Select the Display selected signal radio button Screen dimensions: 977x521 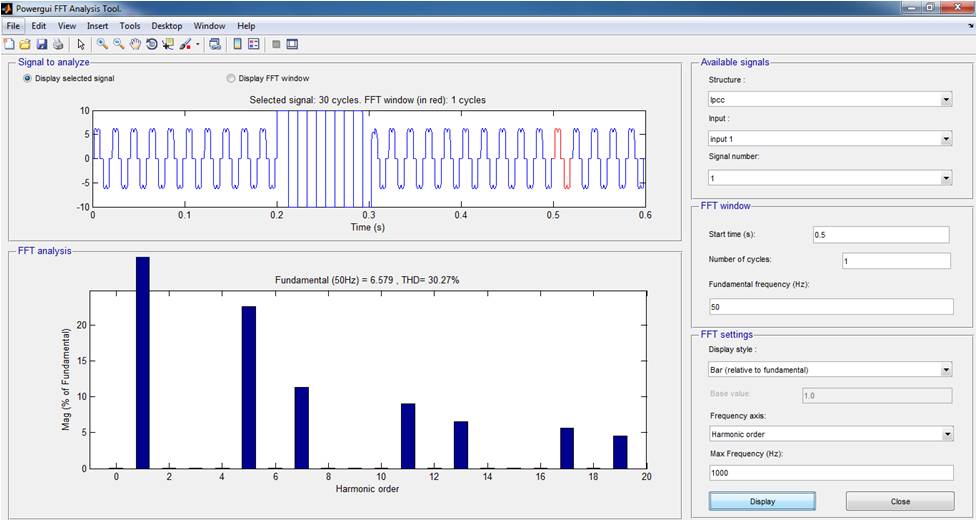click(27, 79)
